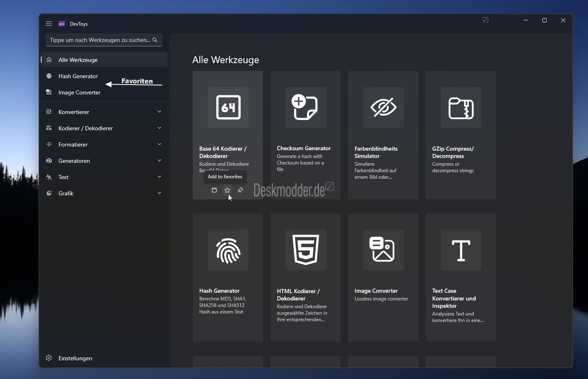Maximize the DevToys window
Image resolution: width=588 pixels, height=379 pixels.
point(544,20)
